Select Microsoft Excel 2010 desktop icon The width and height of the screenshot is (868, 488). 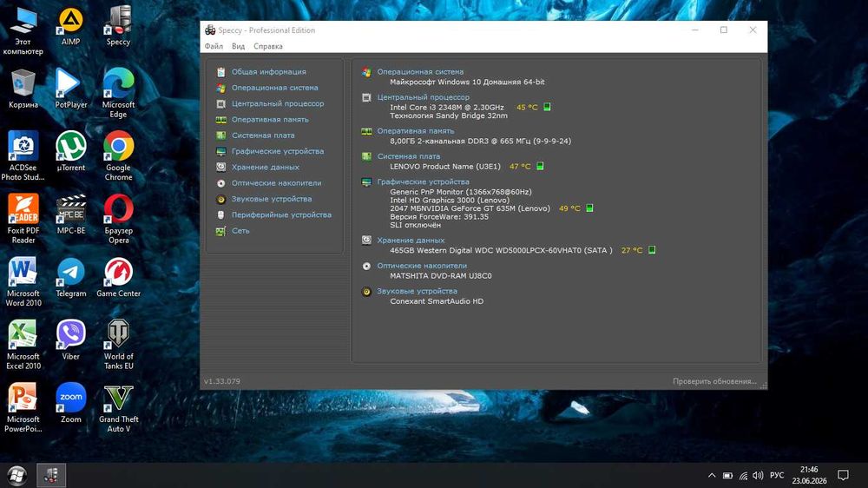coord(23,345)
